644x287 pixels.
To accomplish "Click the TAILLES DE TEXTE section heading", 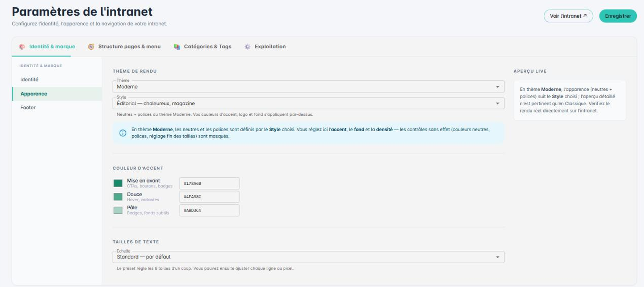I will coord(136,242).
